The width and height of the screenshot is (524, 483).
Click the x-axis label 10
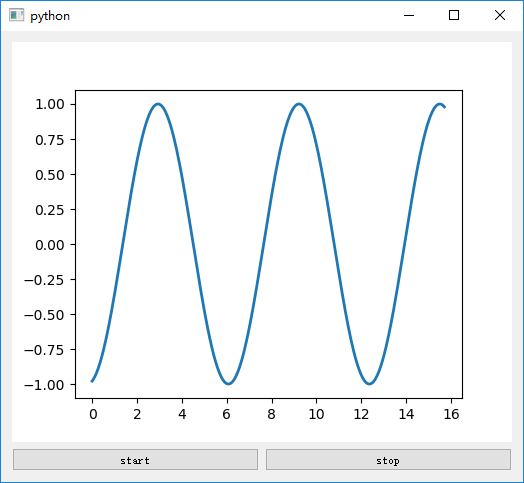tap(316, 414)
